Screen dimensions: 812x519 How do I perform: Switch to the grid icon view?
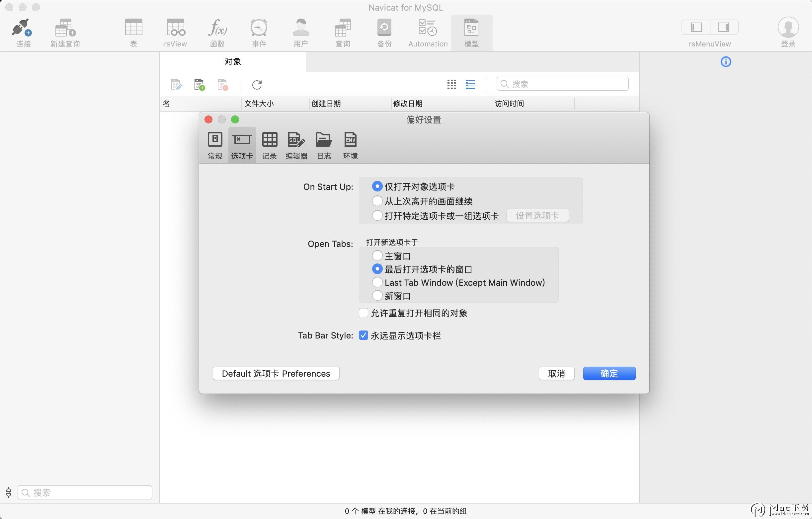click(451, 84)
